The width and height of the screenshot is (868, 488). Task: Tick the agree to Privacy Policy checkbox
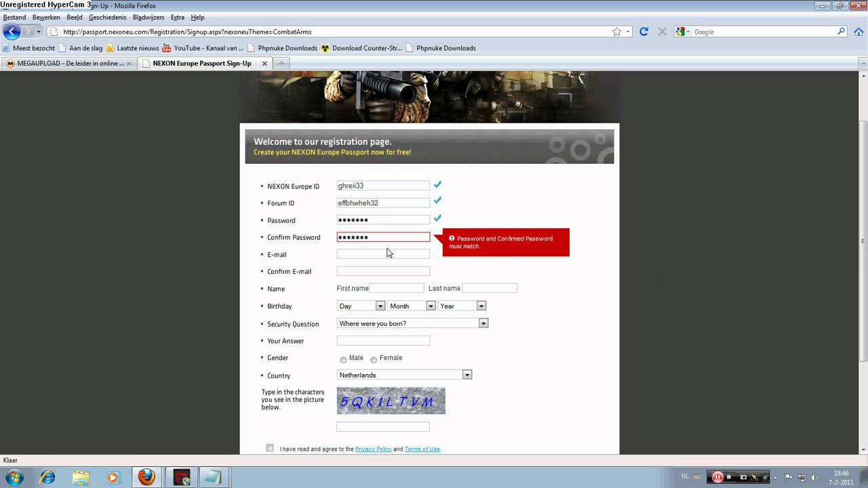270,448
